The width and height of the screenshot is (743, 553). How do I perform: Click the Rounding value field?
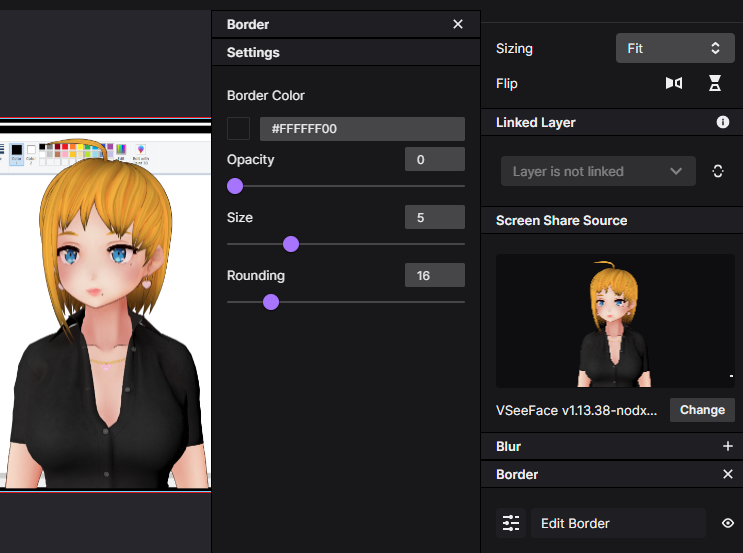pyautogui.click(x=434, y=275)
